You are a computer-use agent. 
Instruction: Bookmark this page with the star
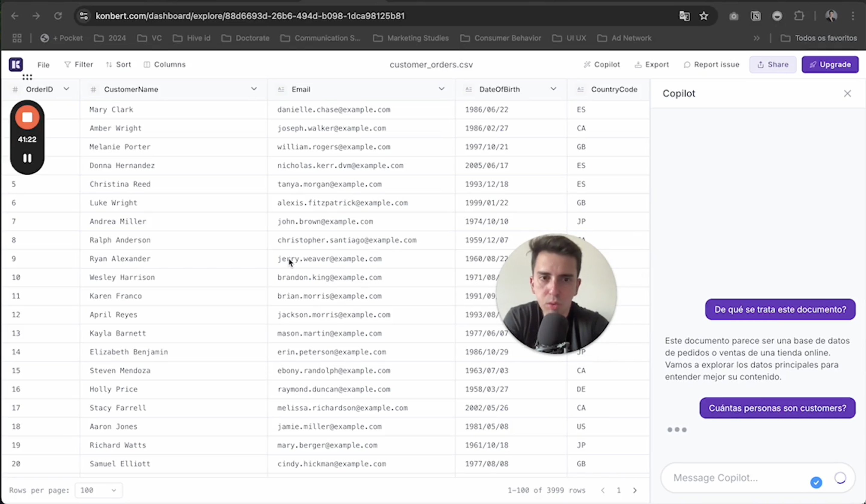[x=704, y=16]
